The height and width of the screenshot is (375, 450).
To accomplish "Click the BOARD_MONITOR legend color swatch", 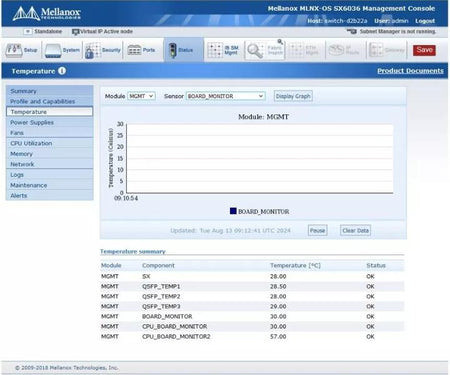I will 233,211.
